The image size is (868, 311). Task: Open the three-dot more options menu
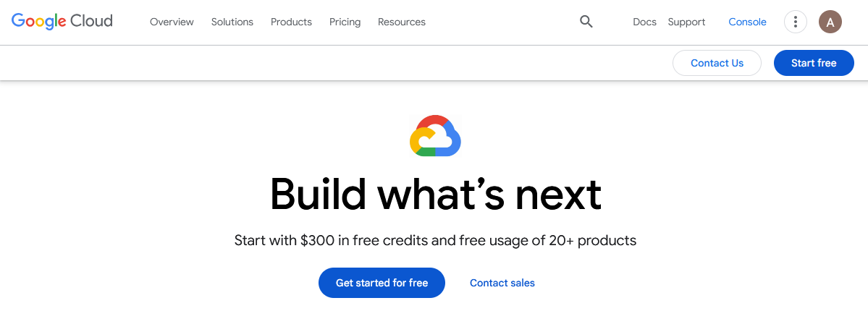(x=796, y=22)
